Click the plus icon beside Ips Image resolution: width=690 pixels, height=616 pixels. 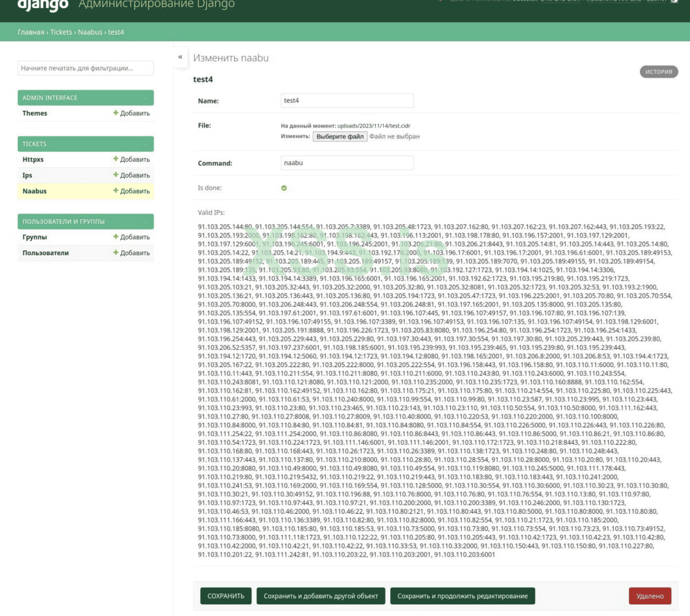pos(116,175)
